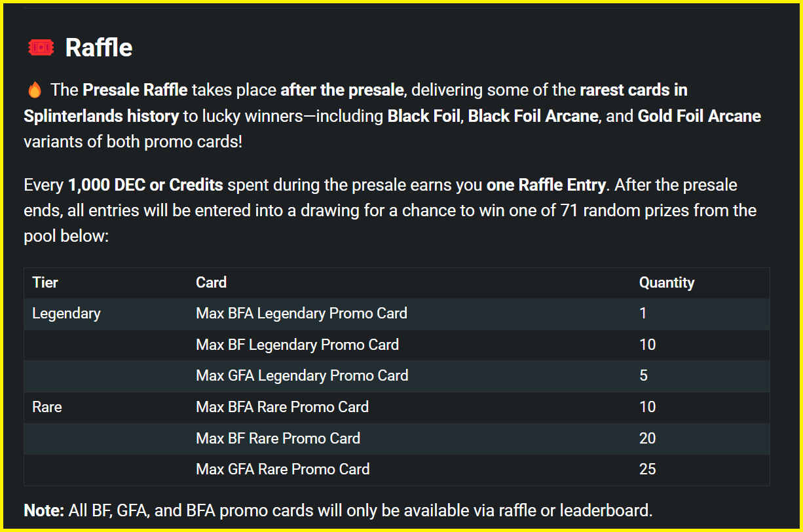Click the Rare tier cell
803x532 pixels.
(47, 407)
